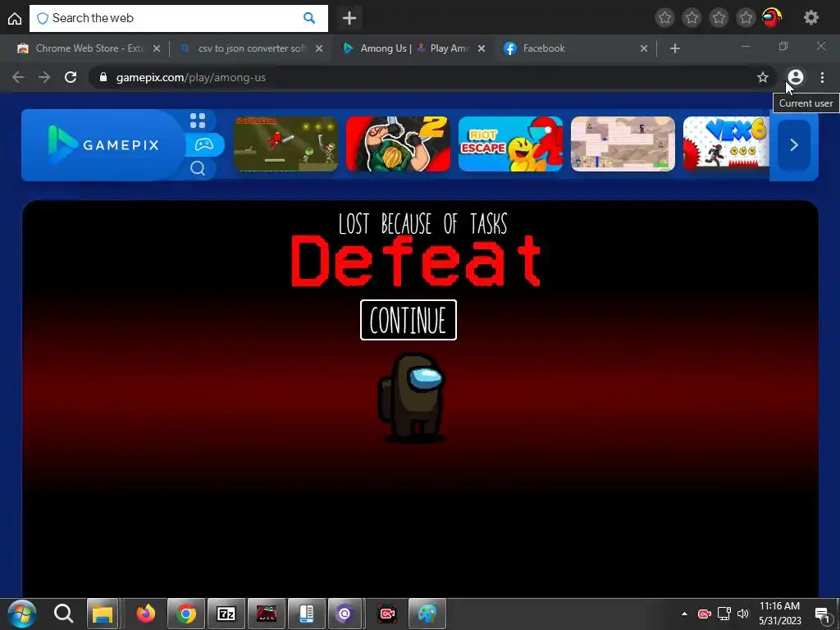Show next games with right chevron

pyautogui.click(x=794, y=144)
